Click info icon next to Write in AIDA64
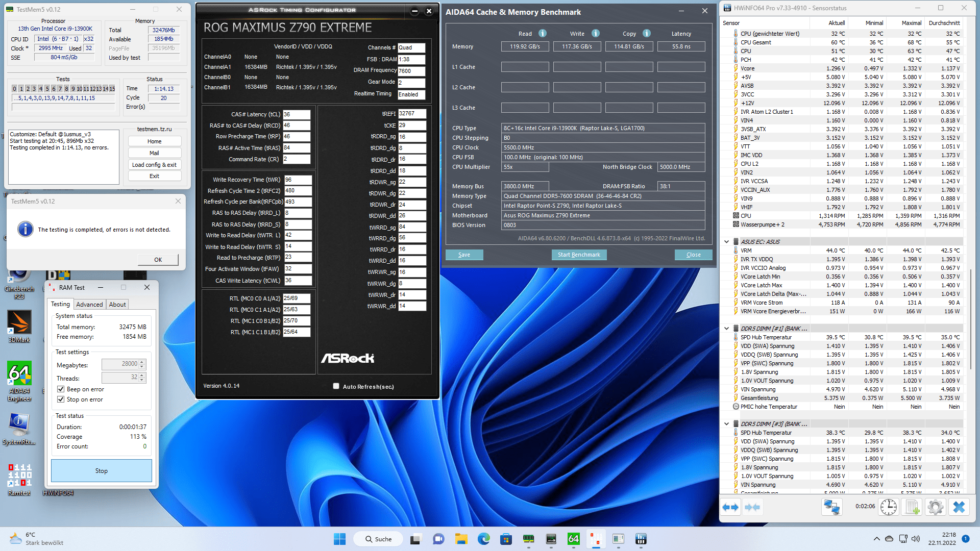980x551 pixels. tap(596, 33)
